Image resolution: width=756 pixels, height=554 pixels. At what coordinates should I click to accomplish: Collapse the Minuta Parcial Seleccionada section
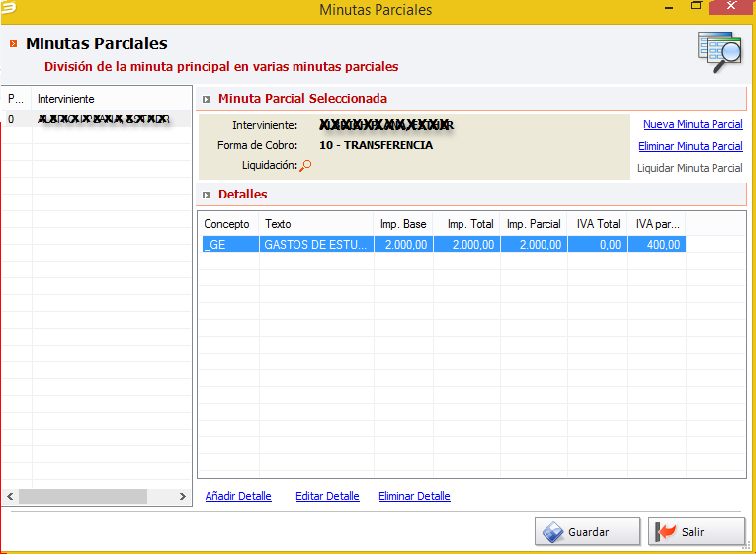[207, 99]
